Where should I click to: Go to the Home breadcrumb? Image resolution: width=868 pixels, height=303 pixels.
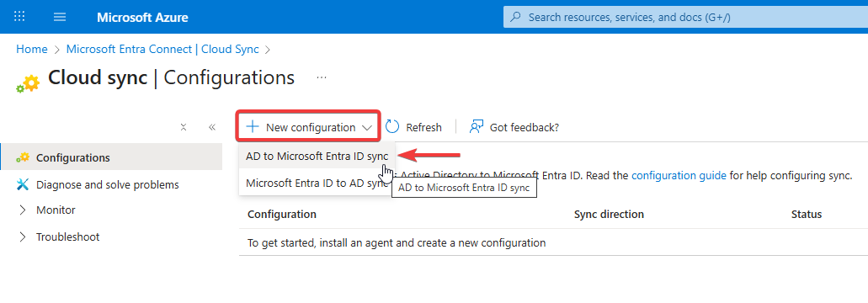pos(31,49)
